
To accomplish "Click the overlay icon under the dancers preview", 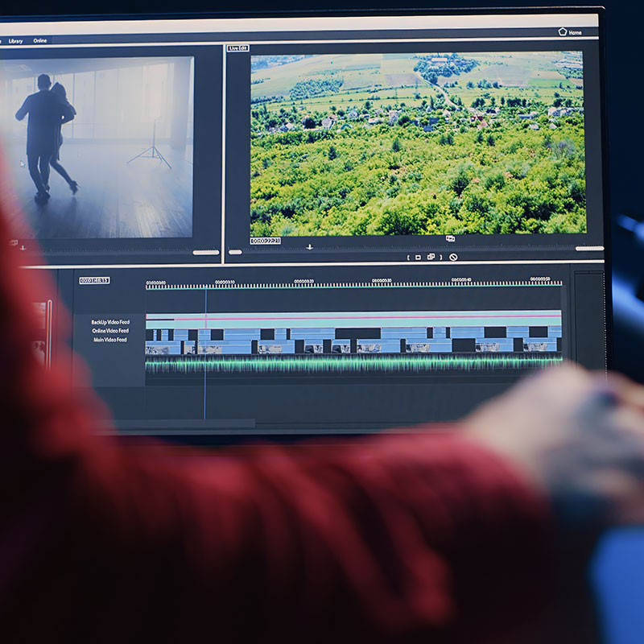I will (x=13, y=243).
